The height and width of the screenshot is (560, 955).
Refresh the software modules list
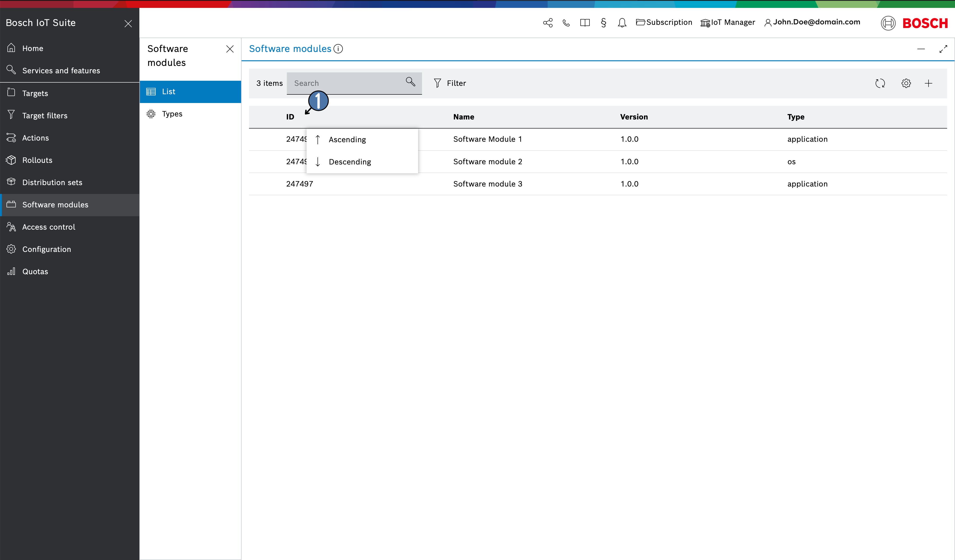pos(880,83)
